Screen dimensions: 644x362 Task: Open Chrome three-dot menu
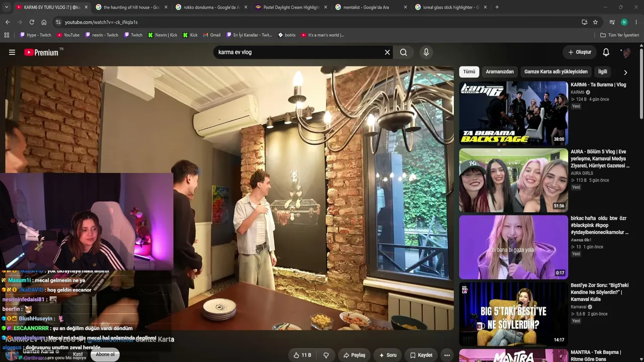pyautogui.click(x=636, y=22)
